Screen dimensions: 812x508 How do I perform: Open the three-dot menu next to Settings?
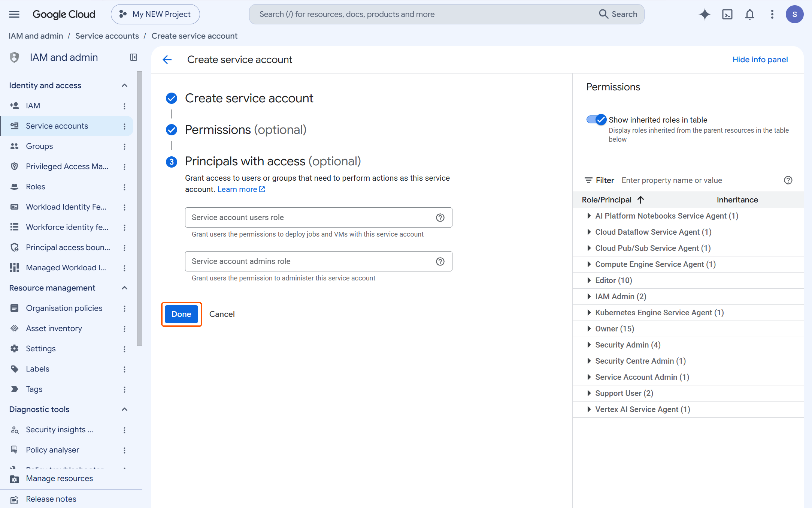[124, 349]
